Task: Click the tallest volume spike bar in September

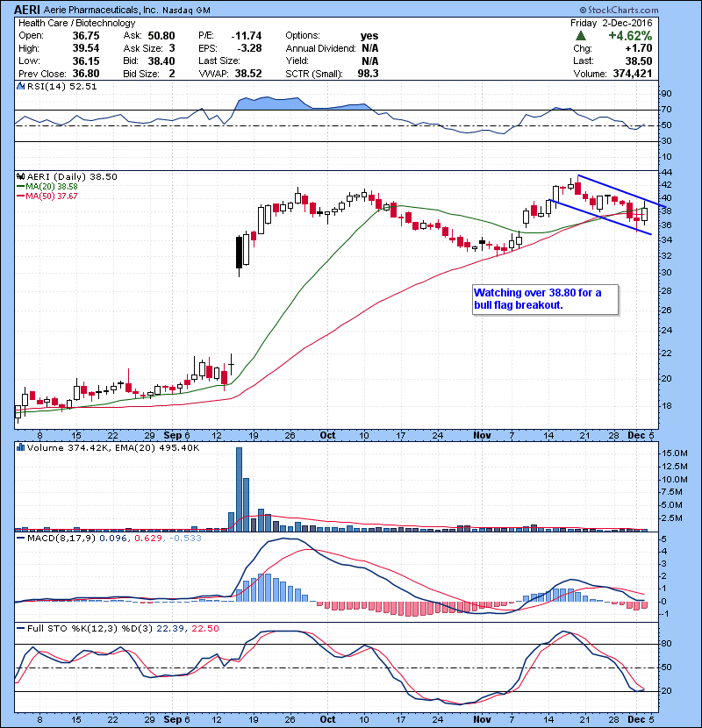Action: pyautogui.click(x=240, y=489)
